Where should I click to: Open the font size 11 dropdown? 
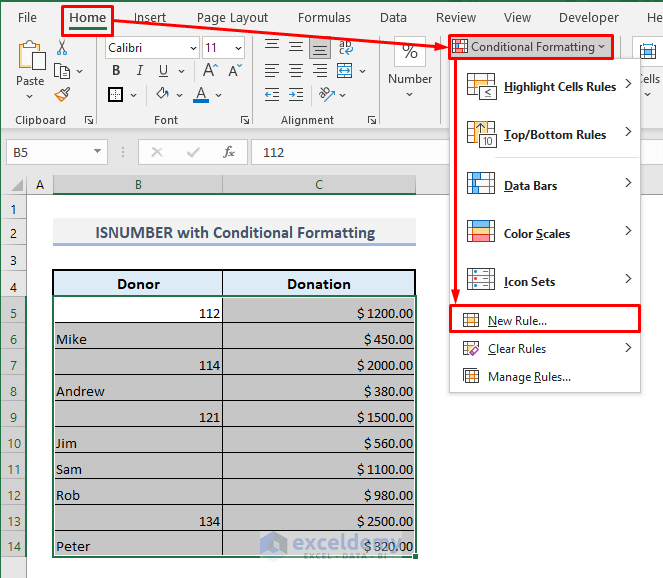point(238,48)
